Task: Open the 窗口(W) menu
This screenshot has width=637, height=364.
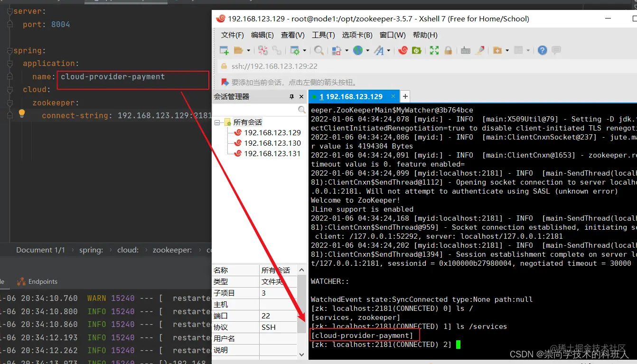Action: click(393, 35)
